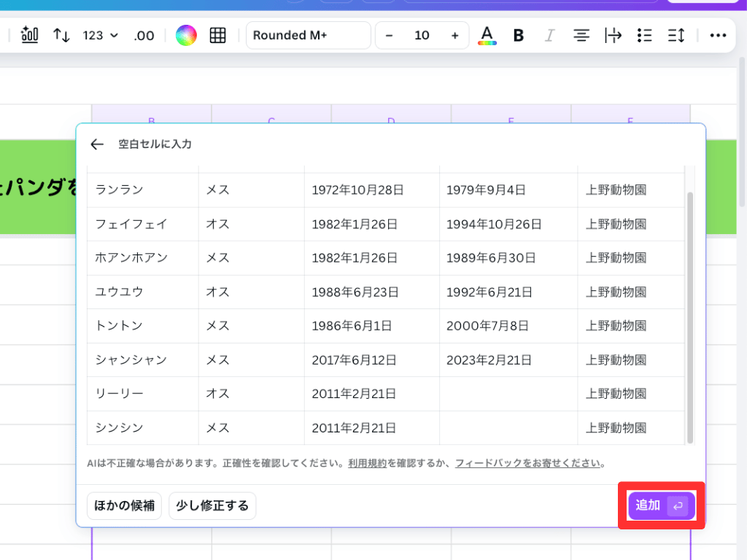747x560 pixels.
Task: Increase font size with plus button
Action: pos(455,35)
